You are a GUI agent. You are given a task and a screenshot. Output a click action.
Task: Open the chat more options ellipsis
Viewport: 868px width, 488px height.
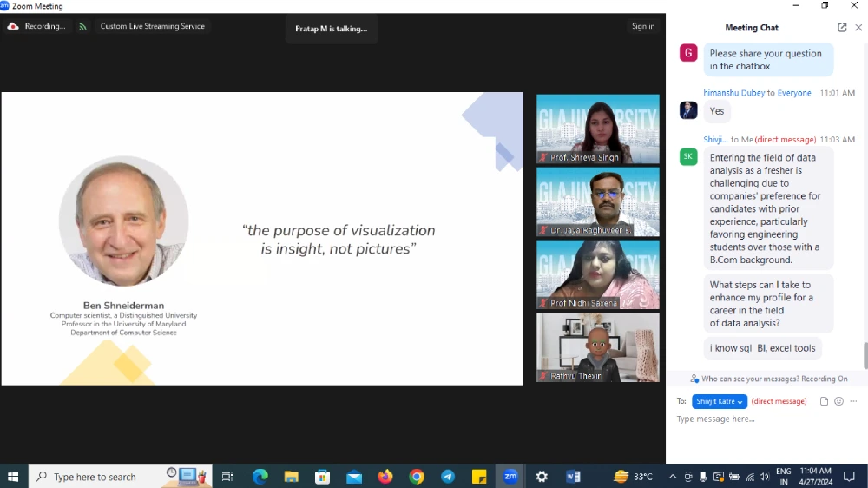(x=854, y=401)
